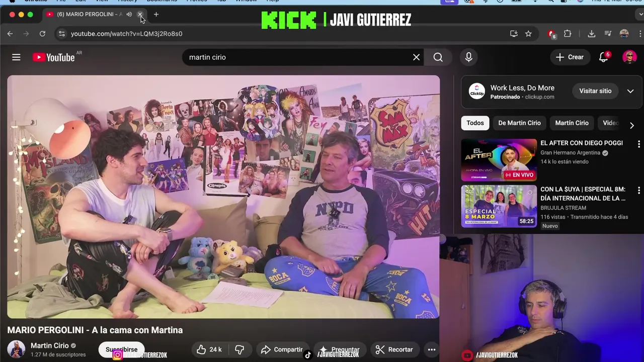The height and width of the screenshot is (362, 644).
Task: Go back in browser history
Action: click(10, 34)
